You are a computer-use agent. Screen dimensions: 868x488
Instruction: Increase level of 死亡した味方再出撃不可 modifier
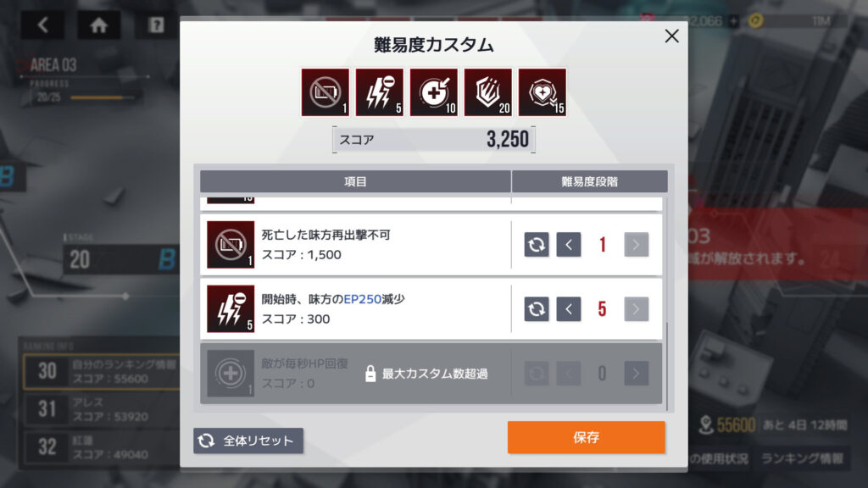tap(636, 245)
